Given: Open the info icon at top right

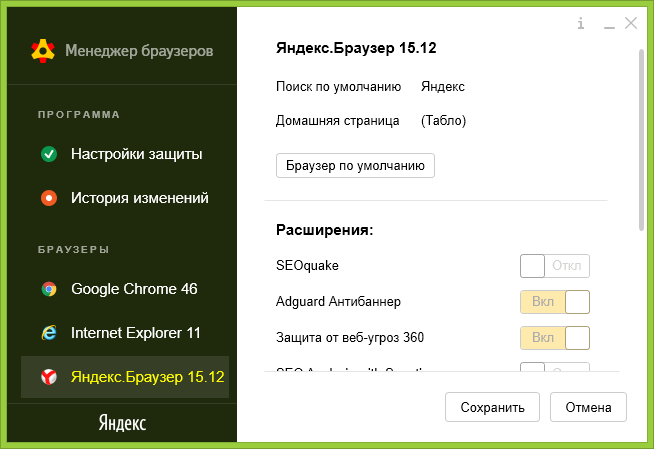Looking at the screenshot, I should (581, 23).
